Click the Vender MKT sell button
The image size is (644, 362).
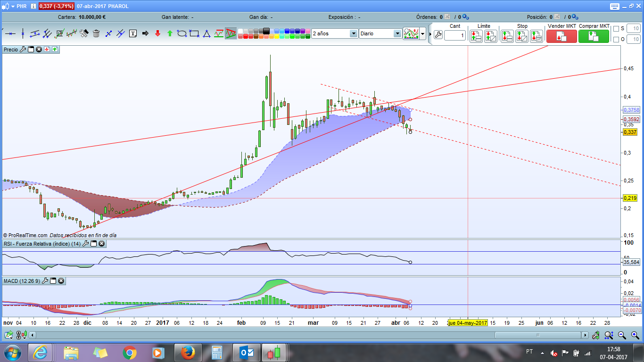[x=561, y=36]
